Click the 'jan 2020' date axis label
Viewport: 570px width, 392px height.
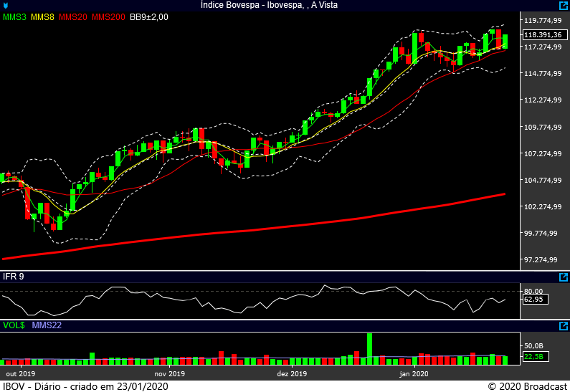pyautogui.click(x=414, y=374)
